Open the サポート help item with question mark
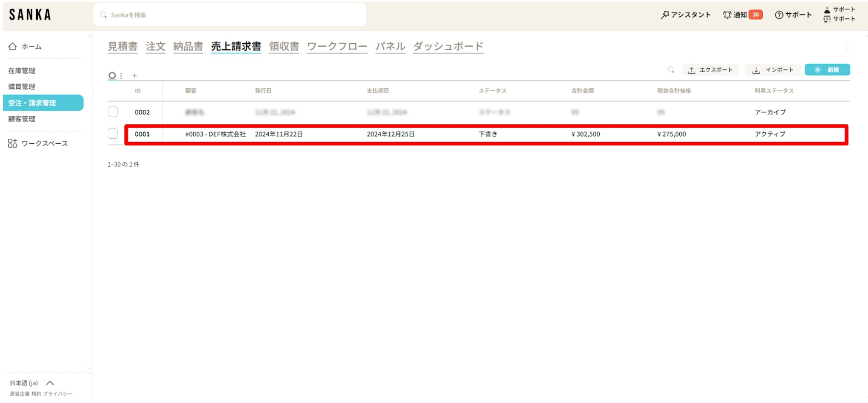The height and width of the screenshot is (403, 868). (x=793, y=15)
